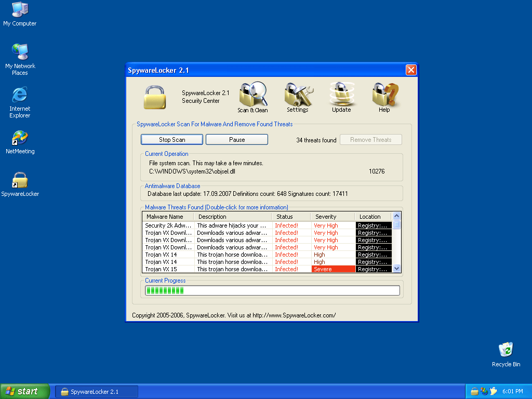532x399 pixels.
Task: Select the Recycle Bin icon
Action: point(506,350)
